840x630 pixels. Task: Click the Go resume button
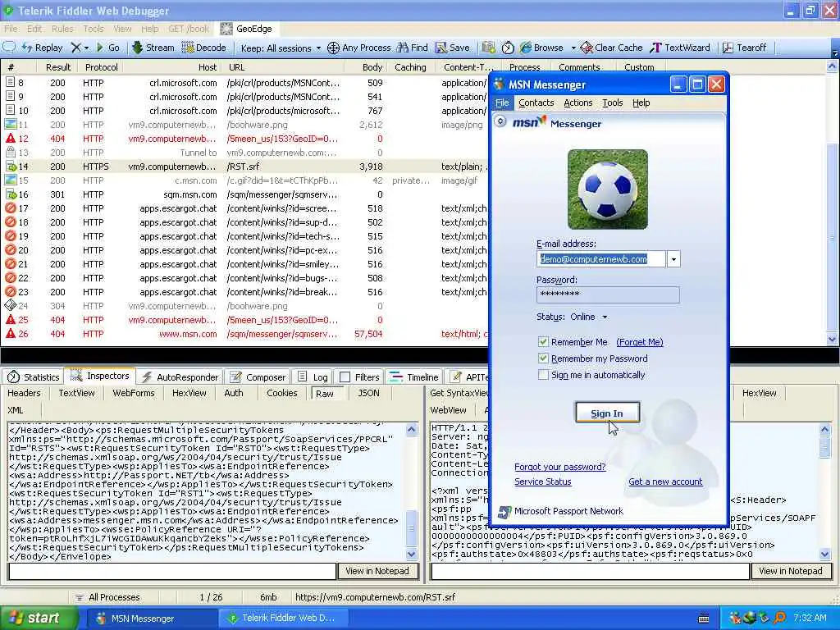click(107, 48)
